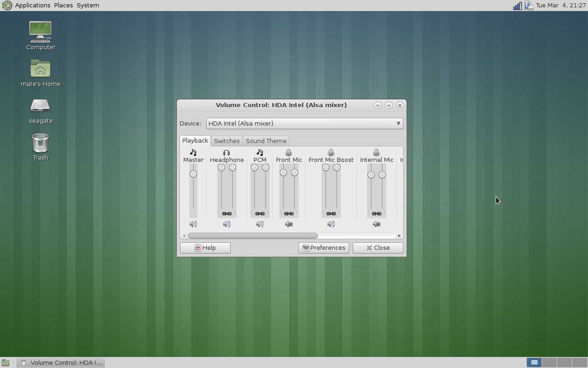Mute the Master channel speaker icon
The width and height of the screenshot is (588, 368).
[x=193, y=224]
